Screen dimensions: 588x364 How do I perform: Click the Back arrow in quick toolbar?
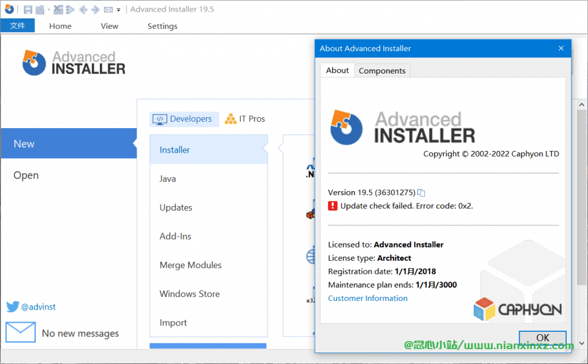[x=83, y=10]
